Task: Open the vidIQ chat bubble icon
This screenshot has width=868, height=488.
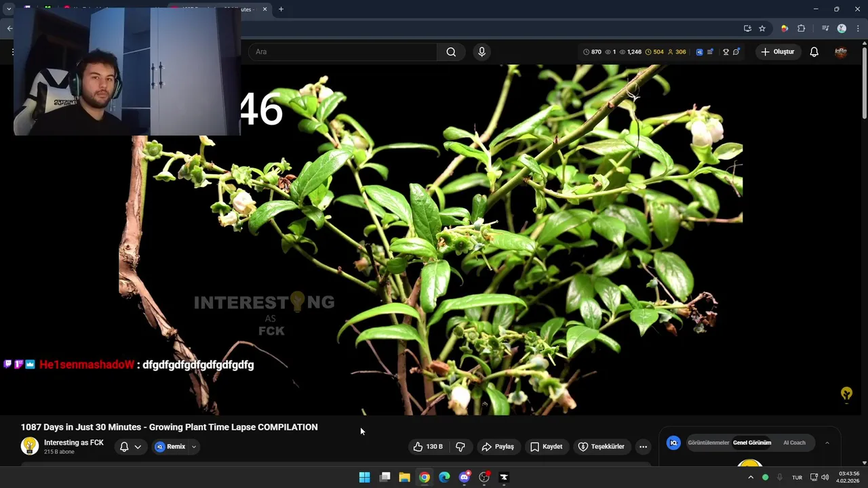Action: coord(736,52)
